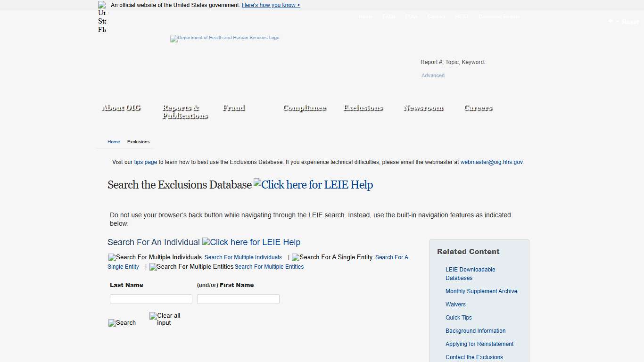Open the Monthly Supplement Archive
The width and height of the screenshot is (644, 362).
pos(481,291)
